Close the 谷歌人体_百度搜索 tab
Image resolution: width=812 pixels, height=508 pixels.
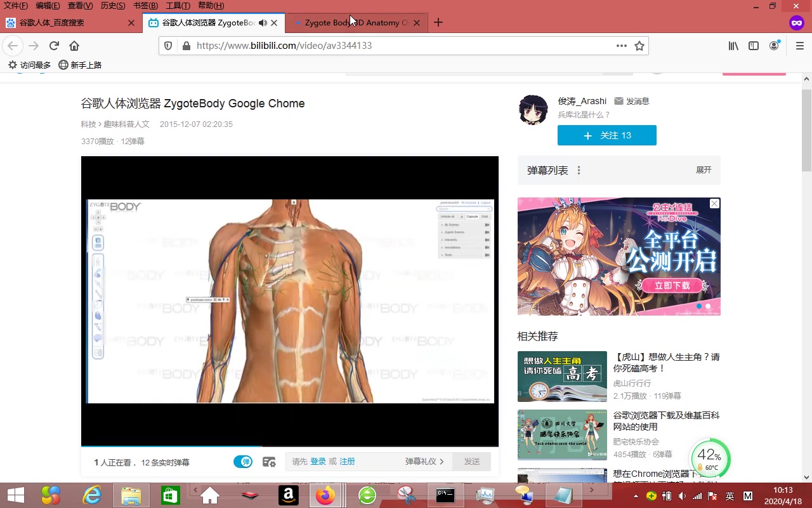(x=131, y=23)
